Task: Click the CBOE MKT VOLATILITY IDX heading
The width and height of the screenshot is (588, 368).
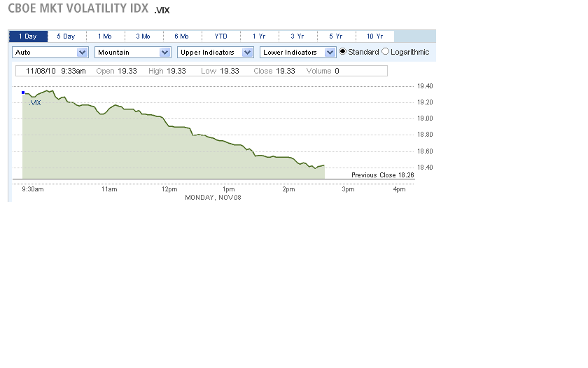Action: tap(78, 8)
